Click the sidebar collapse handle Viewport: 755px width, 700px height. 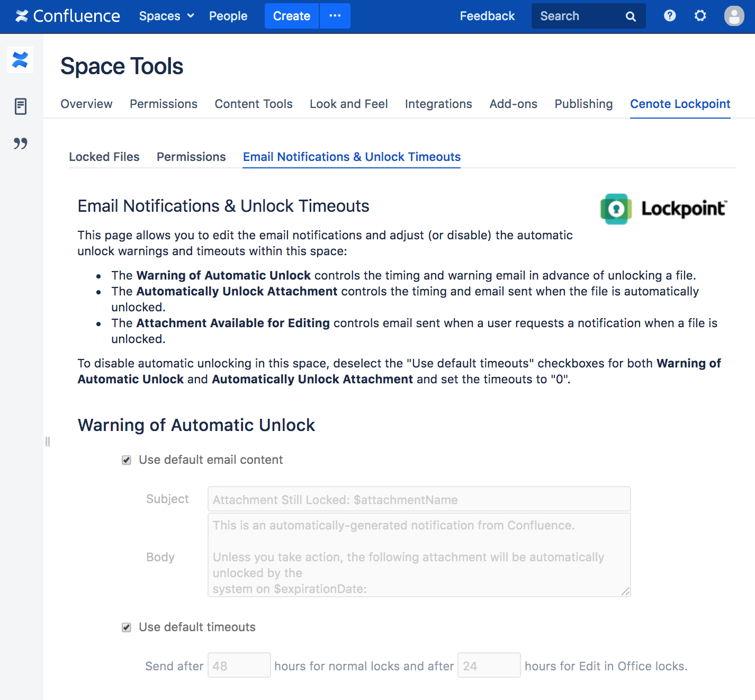tap(48, 442)
